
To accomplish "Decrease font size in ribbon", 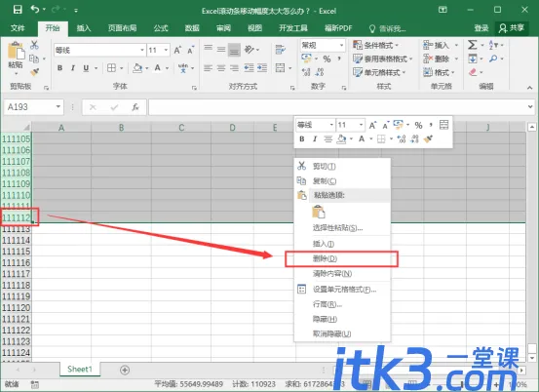I will [191, 50].
